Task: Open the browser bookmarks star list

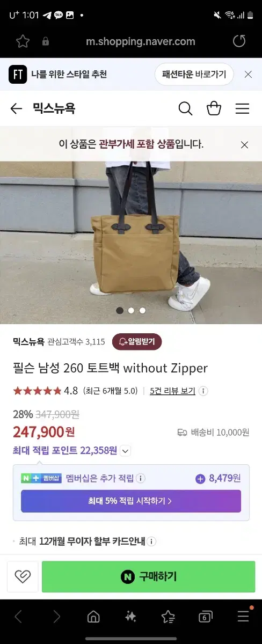Action: [x=168, y=617]
